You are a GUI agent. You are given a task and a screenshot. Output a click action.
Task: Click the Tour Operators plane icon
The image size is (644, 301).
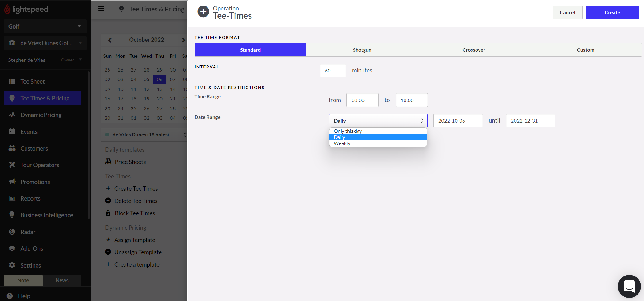pyautogui.click(x=12, y=165)
